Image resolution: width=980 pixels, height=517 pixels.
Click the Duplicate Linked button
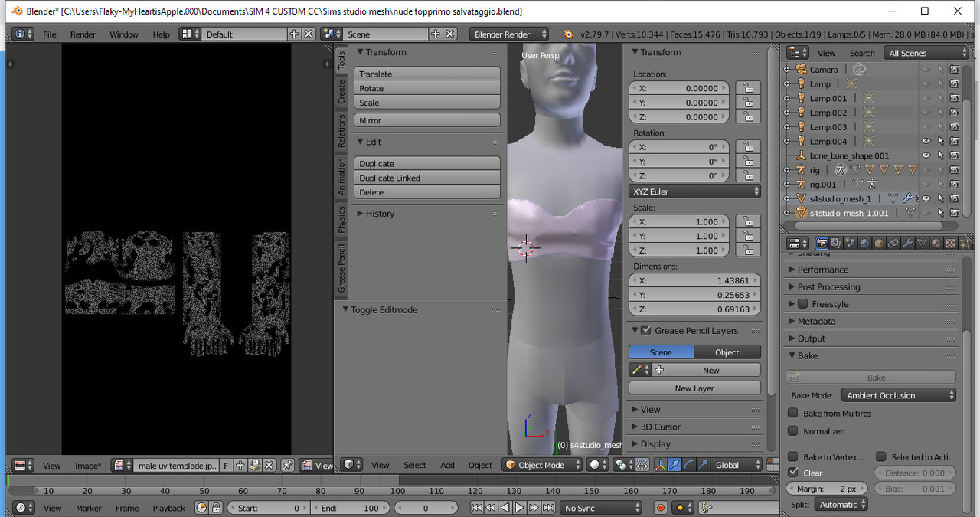[427, 178]
